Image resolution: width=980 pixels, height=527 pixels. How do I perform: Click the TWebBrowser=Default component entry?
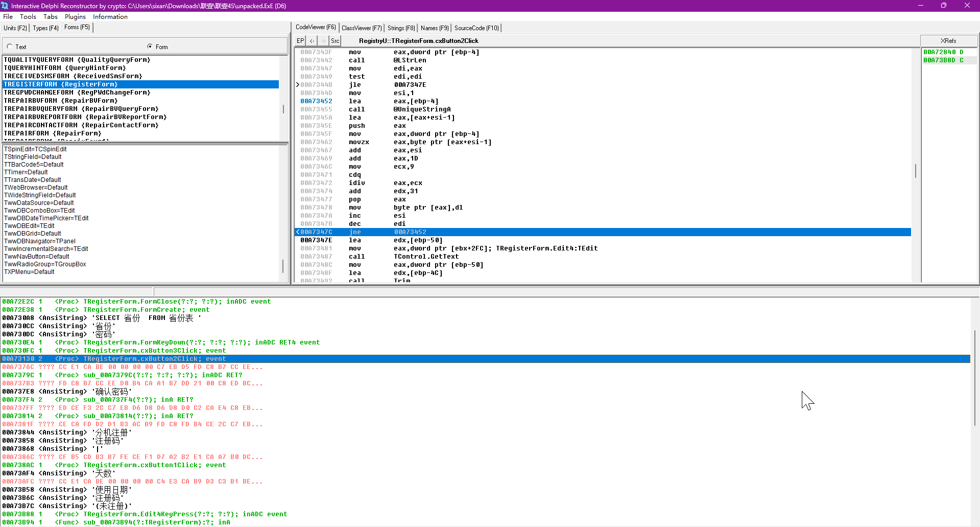[36, 188]
